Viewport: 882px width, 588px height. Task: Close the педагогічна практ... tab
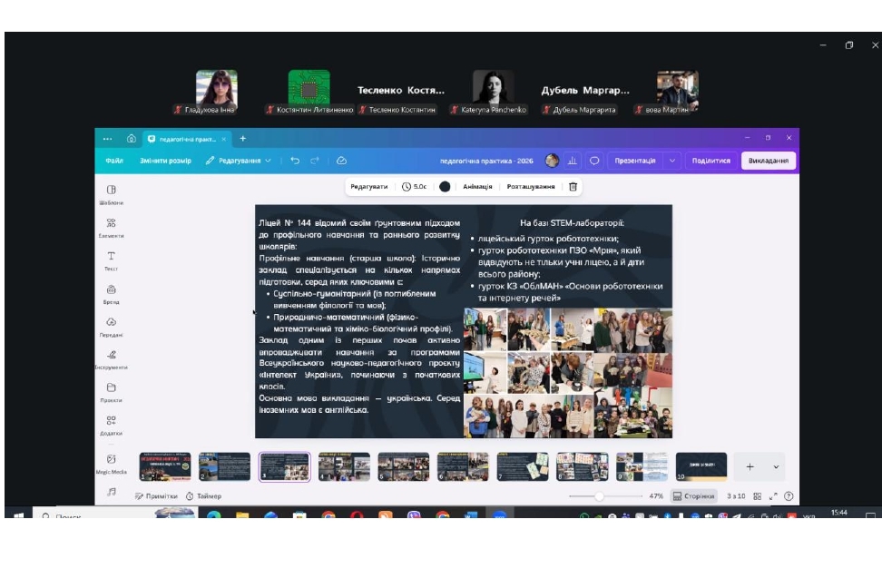coord(224,139)
